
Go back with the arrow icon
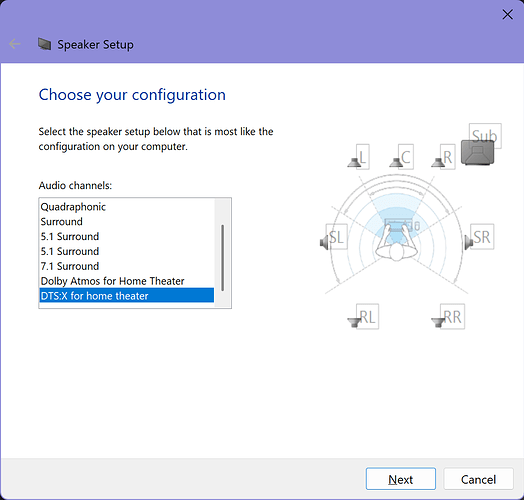(15, 44)
